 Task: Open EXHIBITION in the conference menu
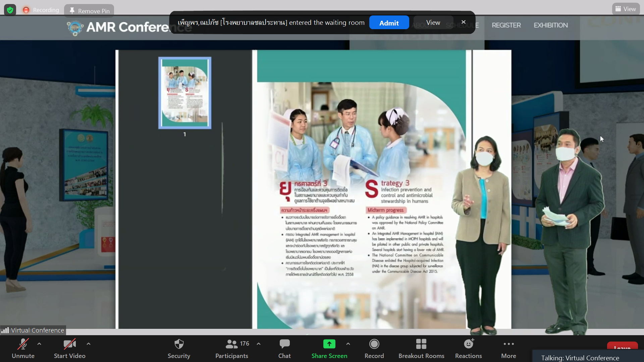pos(551,25)
